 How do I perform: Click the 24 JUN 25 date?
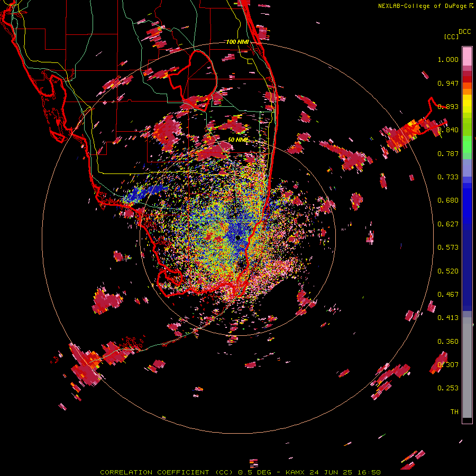click(331, 472)
